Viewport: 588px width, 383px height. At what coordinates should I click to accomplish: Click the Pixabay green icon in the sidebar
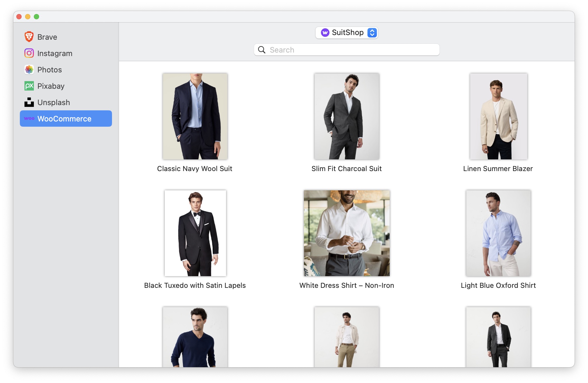pos(29,86)
